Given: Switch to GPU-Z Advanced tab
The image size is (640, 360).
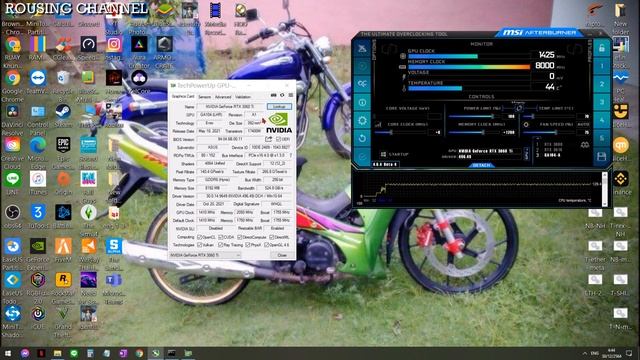Looking at the screenshot, I should (223, 97).
